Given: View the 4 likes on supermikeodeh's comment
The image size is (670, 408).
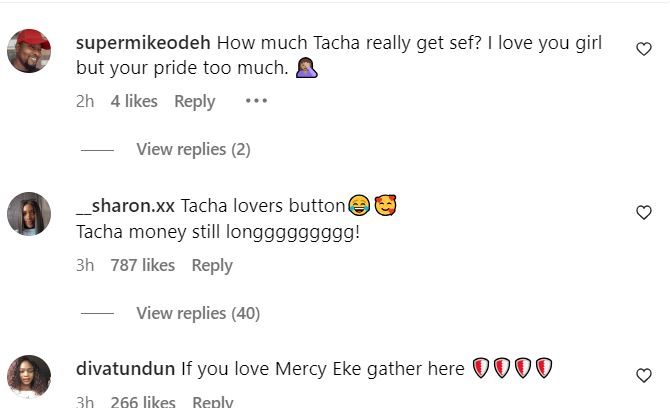Looking at the screenshot, I should [134, 101].
